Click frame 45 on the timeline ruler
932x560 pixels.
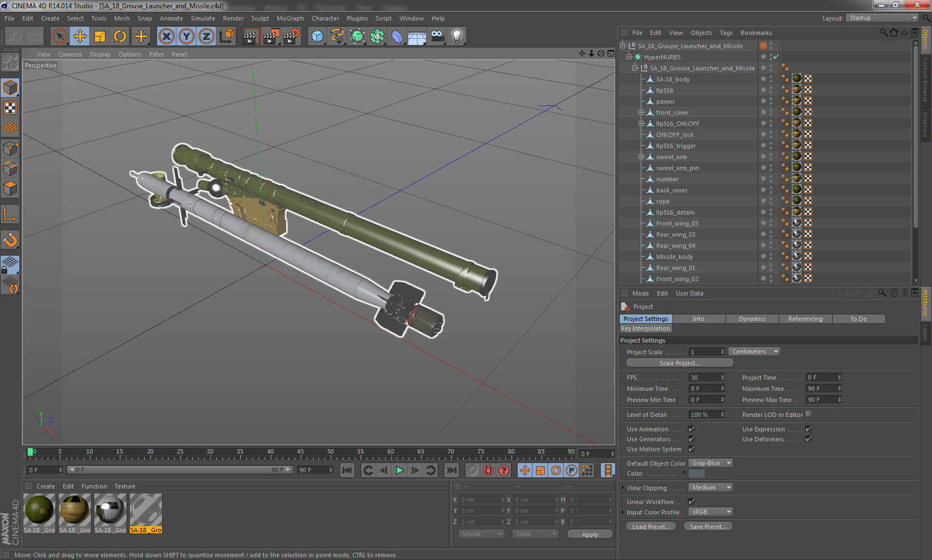click(300, 452)
